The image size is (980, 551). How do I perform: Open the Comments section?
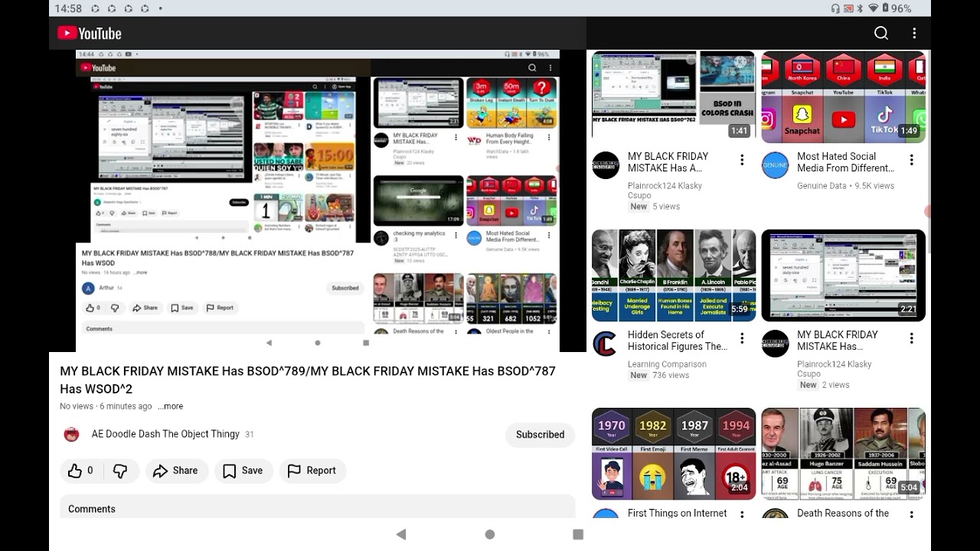click(x=317, y=507)
